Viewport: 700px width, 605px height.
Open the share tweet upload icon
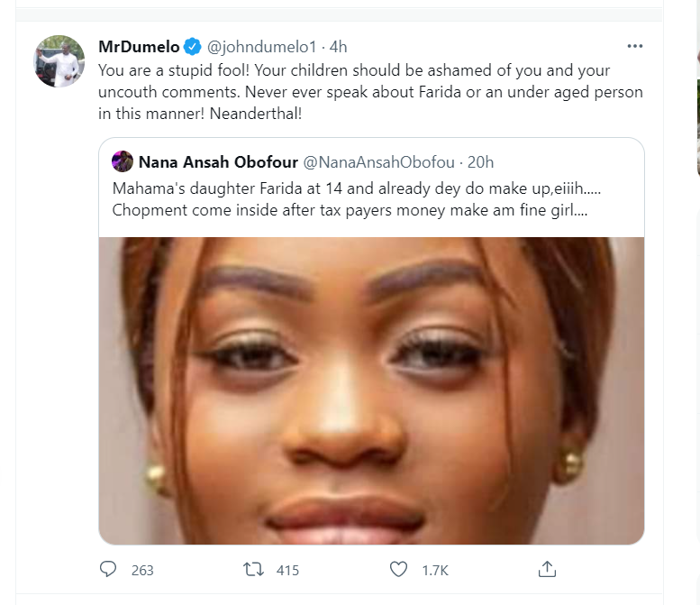click(x=546, y=570)
